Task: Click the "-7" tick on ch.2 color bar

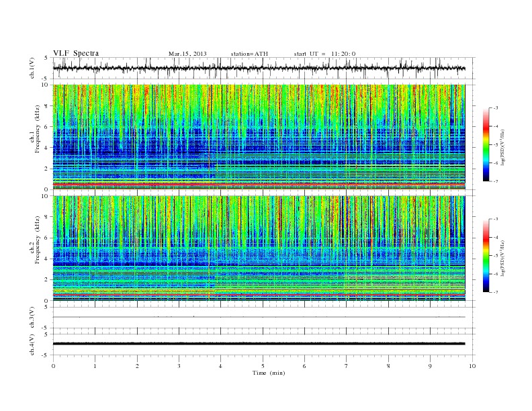Action: click(496, 292)
